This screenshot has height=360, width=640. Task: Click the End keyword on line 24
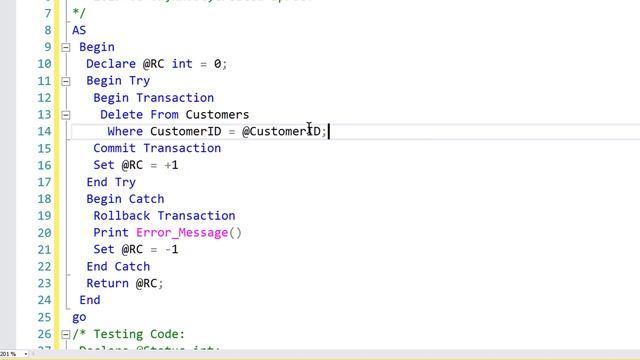click(90, 300)
